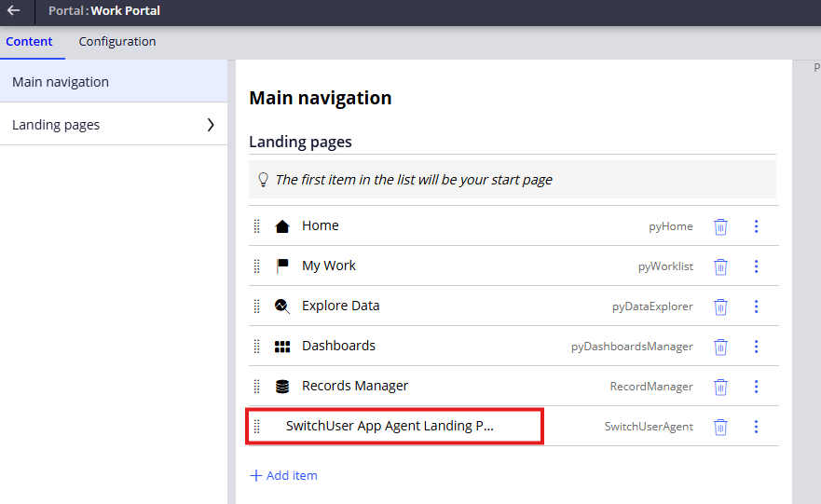Click trash icon for Explore Data
This screenshot has width=821, height=504.
(x=720, y=306)
